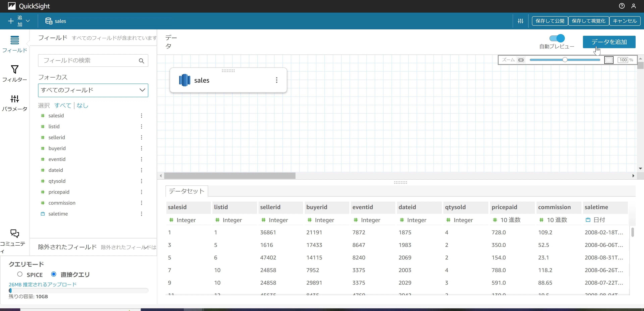Click the zoom percentage 100 input
This screenshot has width=644, height=311.
coord(623,60)
